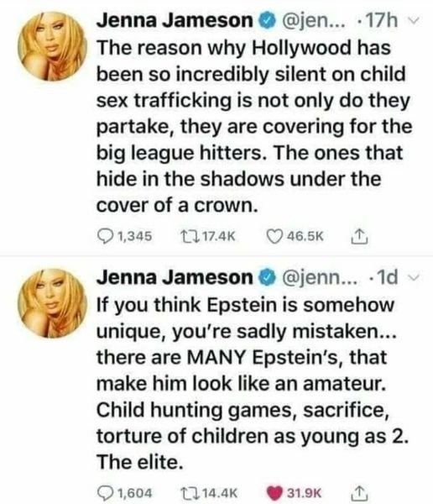Unlike the Epstein tweet via the red heart
The image size is (433, 504).
tap(275, 492)
